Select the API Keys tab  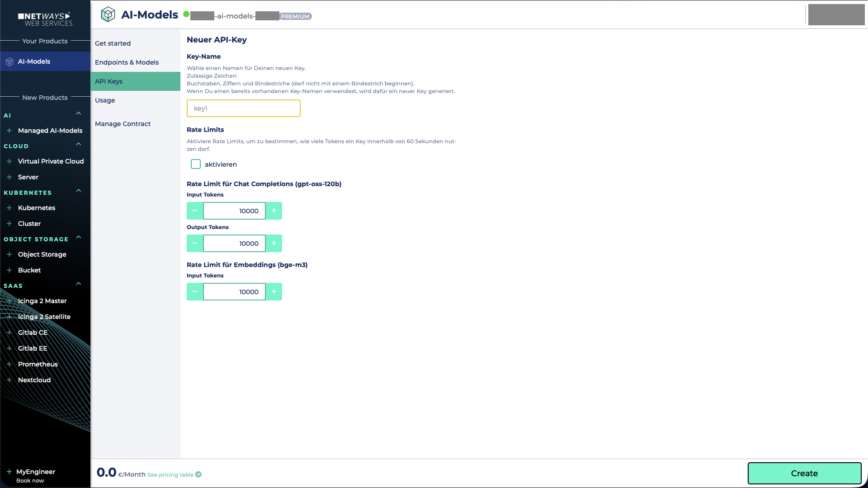coord(136,81)
